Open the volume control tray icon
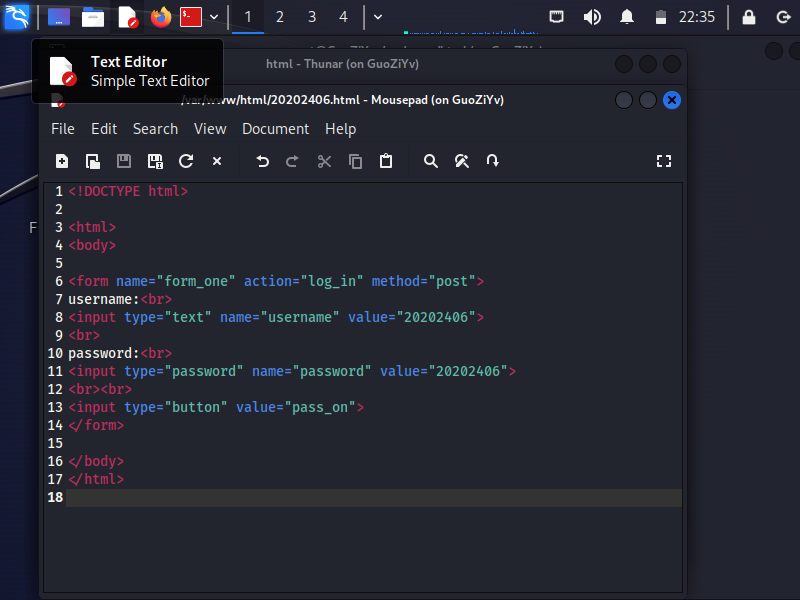The height and width of the screenshot is (600, 800). tap(592, 17)
